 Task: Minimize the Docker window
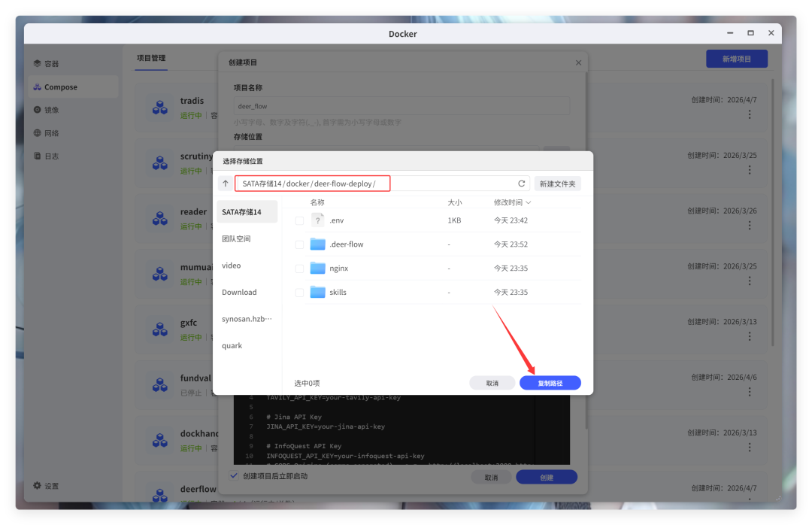pos(729,32)
